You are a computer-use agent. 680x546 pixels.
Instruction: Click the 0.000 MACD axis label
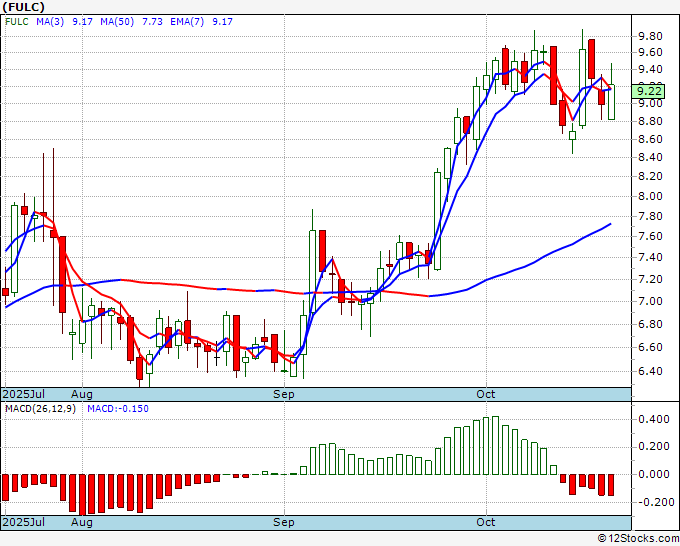654,474
